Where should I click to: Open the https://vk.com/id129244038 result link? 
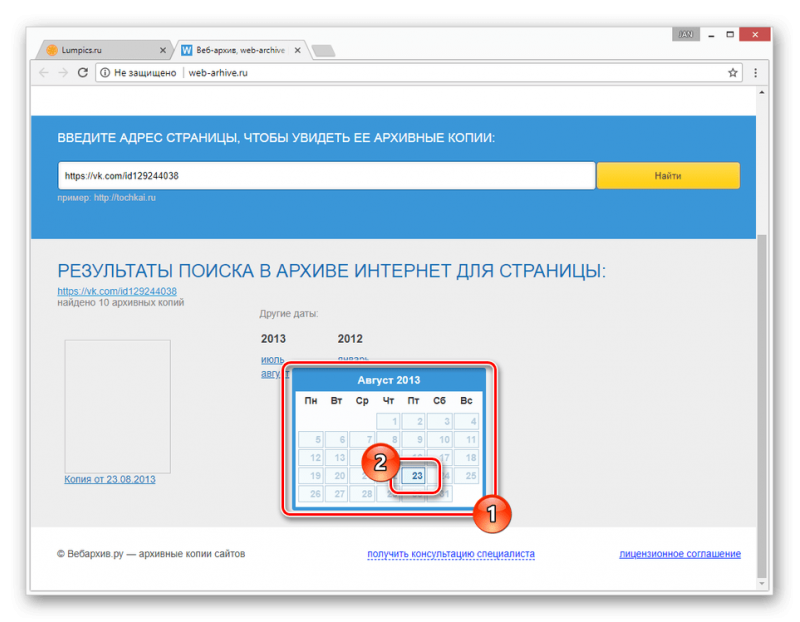pyautogui.click(x=117, y=291)
